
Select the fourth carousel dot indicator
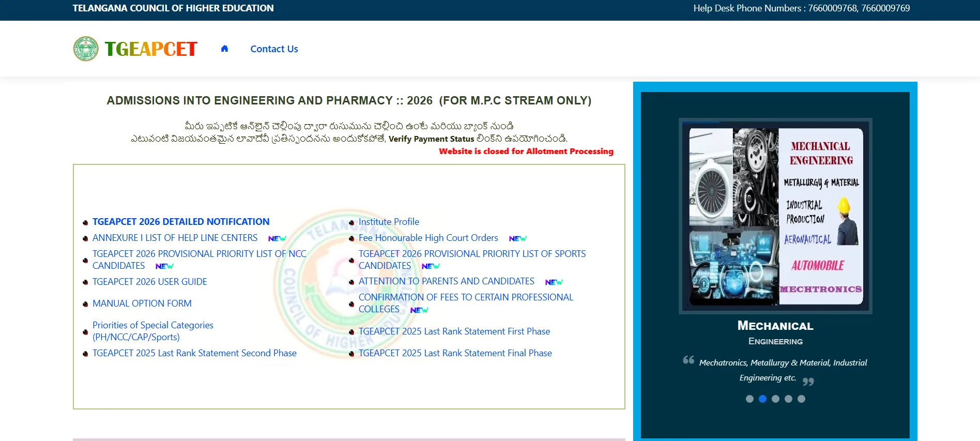click(x=788, y=399)
